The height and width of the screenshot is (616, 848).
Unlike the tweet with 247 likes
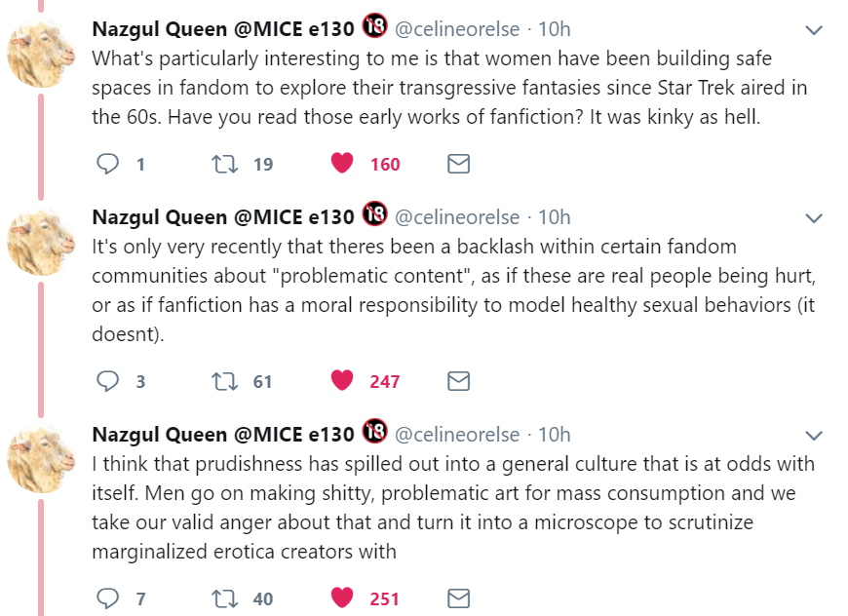[341, 381]
